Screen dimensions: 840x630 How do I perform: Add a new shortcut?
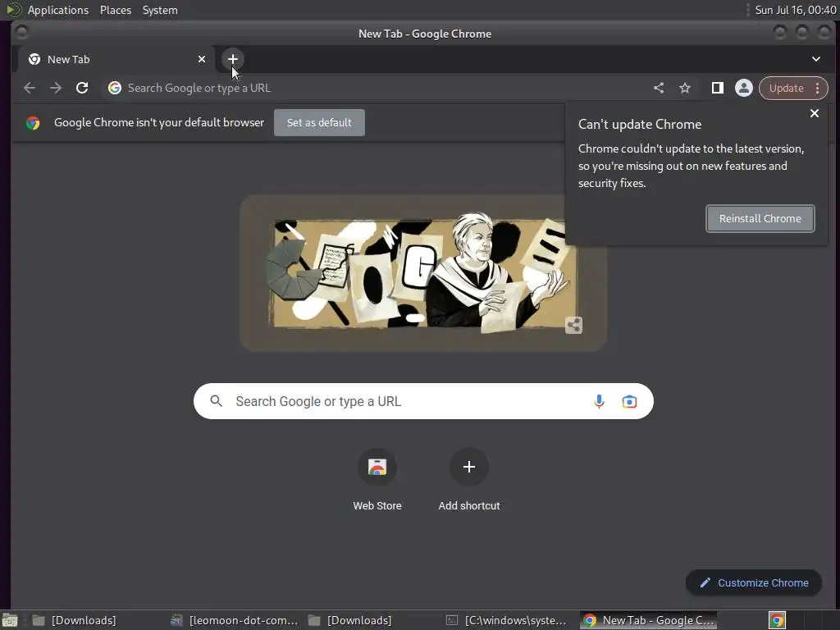pyautogui.click(x=469, y=480)
